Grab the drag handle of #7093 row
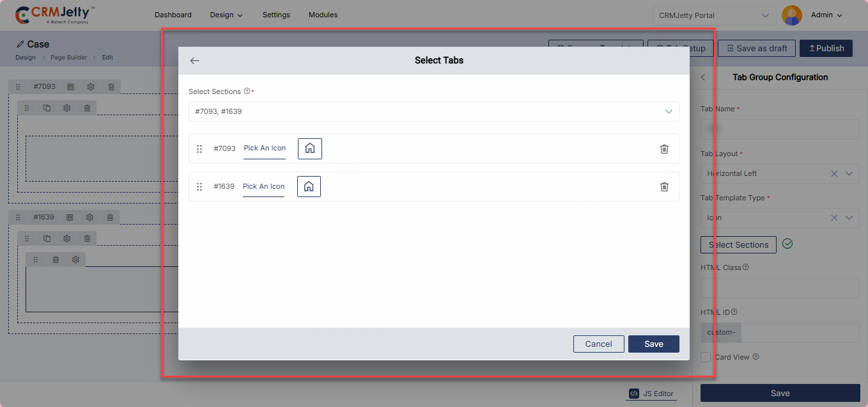 [199, 148]
